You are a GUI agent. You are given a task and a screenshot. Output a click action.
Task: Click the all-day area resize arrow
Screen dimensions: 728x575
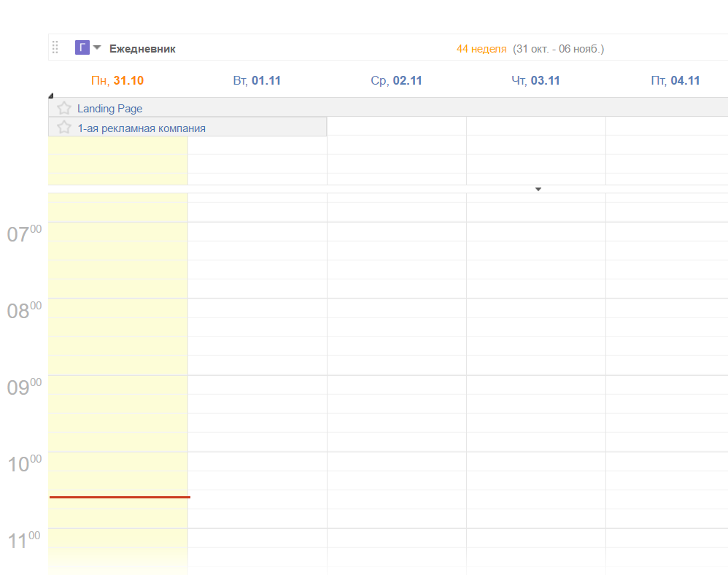pyautogui.click(x=538, y=189)
